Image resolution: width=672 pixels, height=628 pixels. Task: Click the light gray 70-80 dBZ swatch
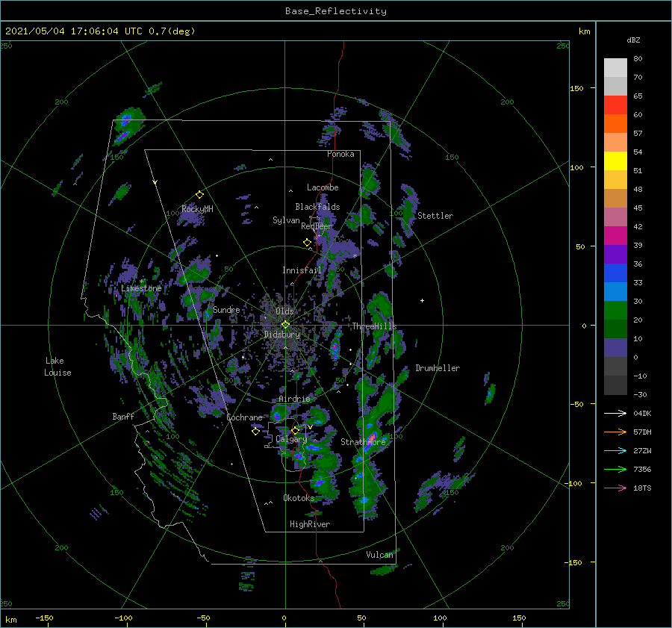[615, 68]
